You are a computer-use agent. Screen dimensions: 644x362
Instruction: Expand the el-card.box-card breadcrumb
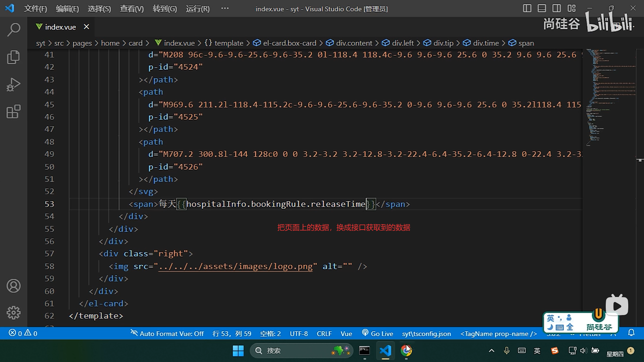click(x=289, y=43)
